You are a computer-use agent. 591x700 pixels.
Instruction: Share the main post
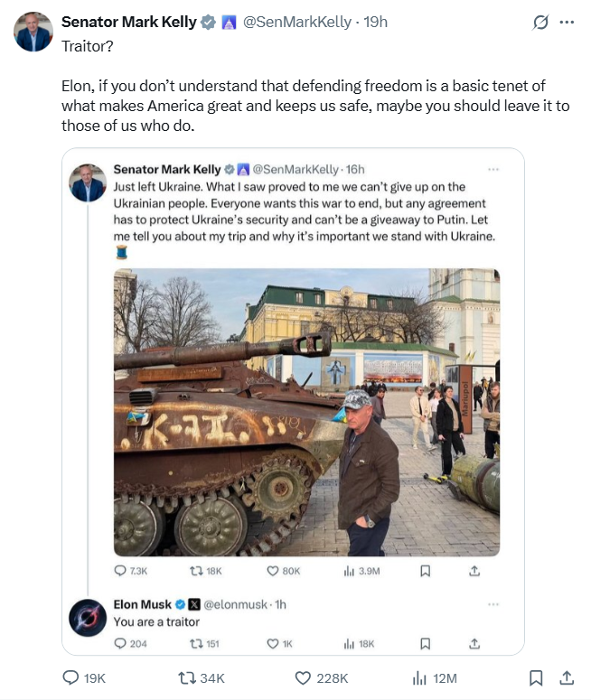[x=567, y=677]
